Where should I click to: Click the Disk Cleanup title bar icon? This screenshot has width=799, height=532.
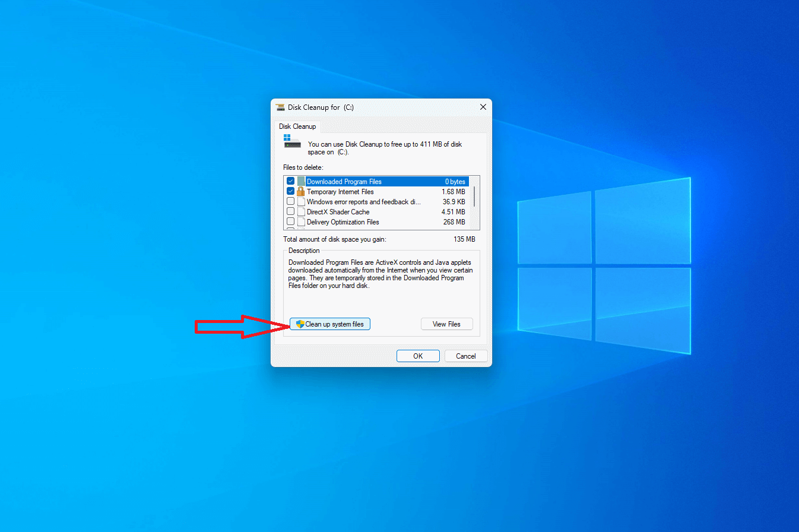(280, 107)
